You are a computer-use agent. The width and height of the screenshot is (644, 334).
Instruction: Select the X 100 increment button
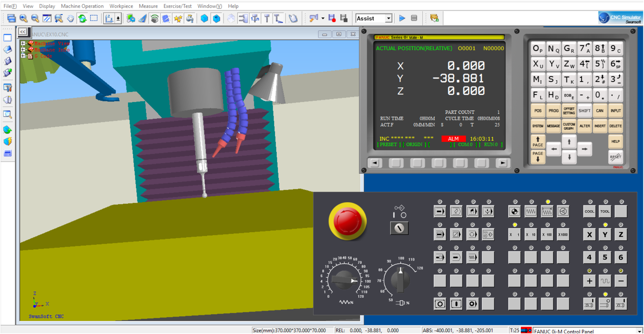tap(547, 235)
